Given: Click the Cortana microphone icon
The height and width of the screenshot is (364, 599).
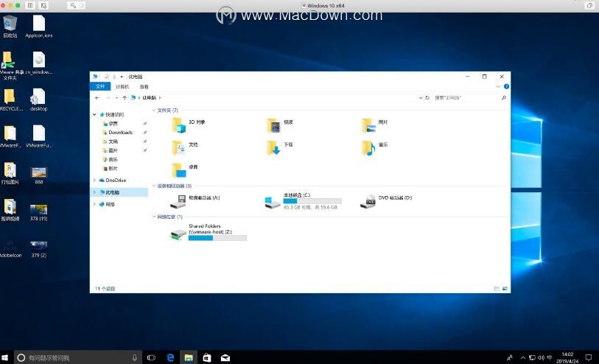Looking at the screenshot, I should [135, 357].
